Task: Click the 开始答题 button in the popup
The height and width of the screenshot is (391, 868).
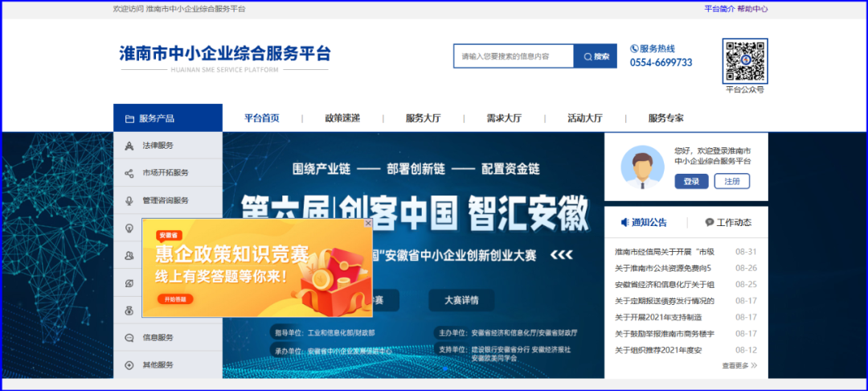Action: point(174,299)
